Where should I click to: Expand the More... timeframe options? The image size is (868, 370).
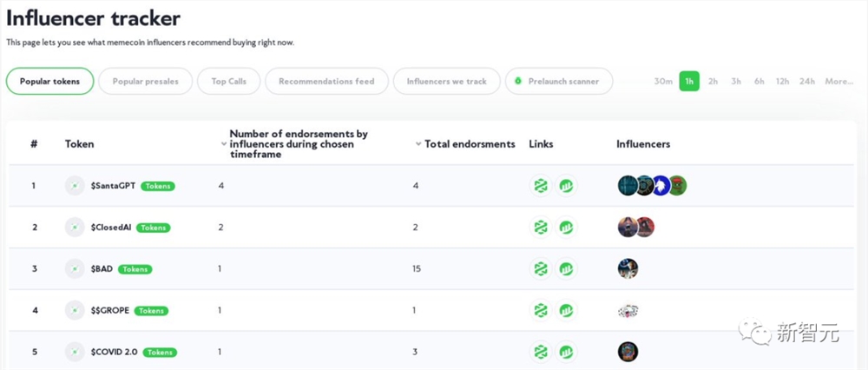[x=839, y=82]
